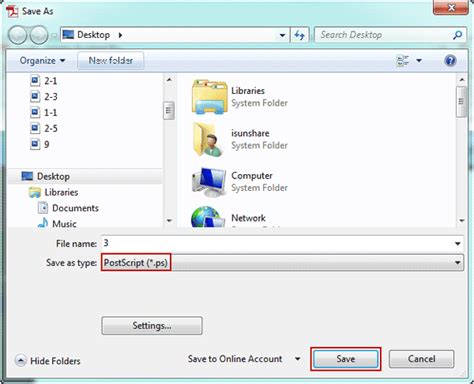
Task: Open the Help question mark icon
Action: coord(450,61)
